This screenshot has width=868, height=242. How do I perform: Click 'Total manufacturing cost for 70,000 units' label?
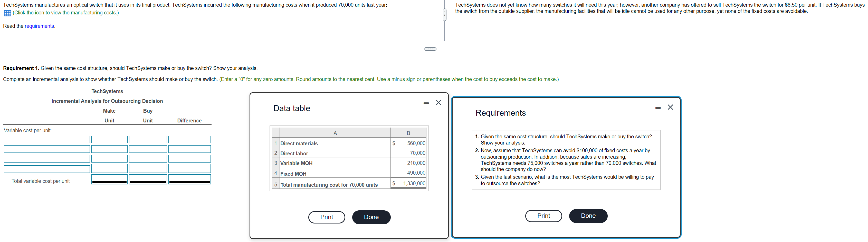329,185
